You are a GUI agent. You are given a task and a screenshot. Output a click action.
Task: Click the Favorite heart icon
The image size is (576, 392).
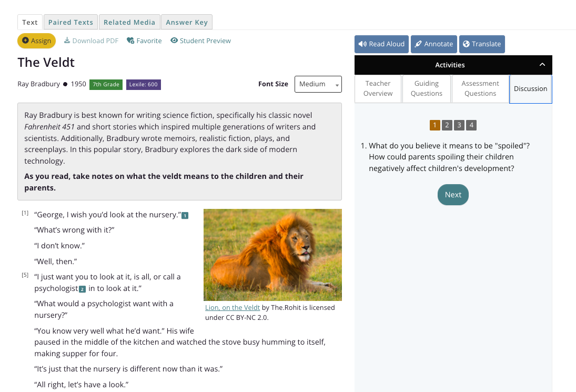130,41
